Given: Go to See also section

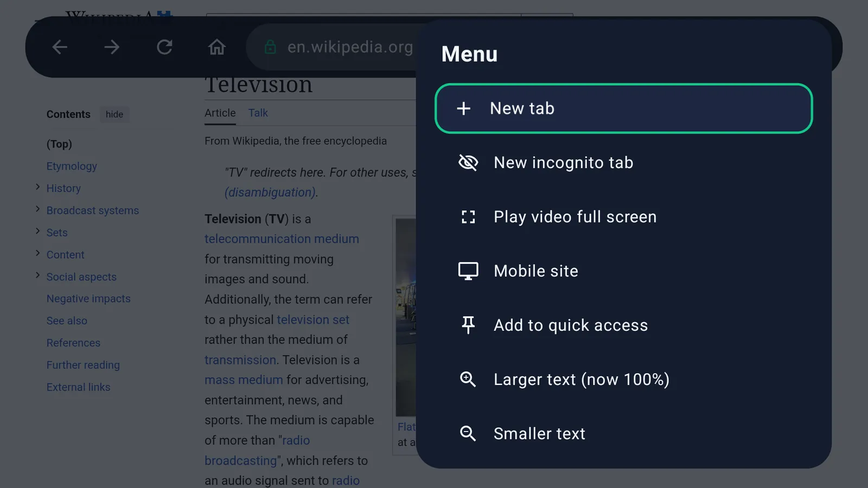Looking at the screenshot, I should point(67,321).
